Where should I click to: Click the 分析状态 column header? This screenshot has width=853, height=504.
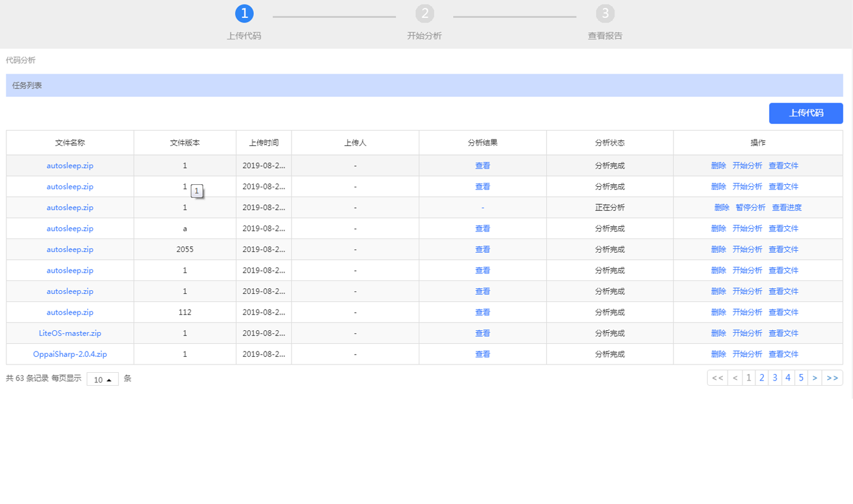point(610,143)
